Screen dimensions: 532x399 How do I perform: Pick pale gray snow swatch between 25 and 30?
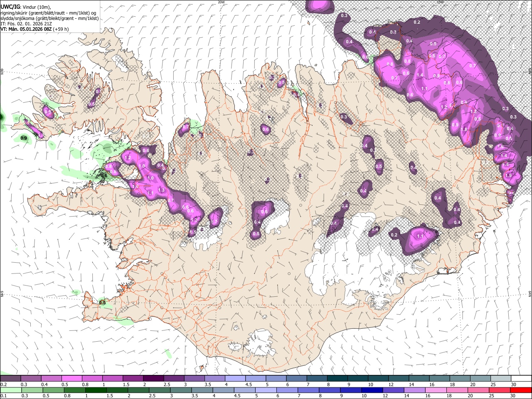(501, 379)
